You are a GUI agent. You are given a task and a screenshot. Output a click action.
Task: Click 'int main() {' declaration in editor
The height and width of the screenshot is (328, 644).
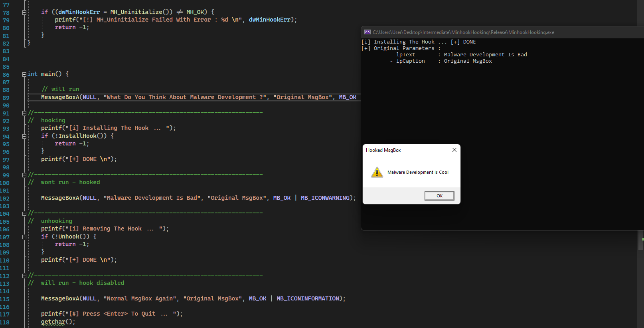(x=48, y=74)
